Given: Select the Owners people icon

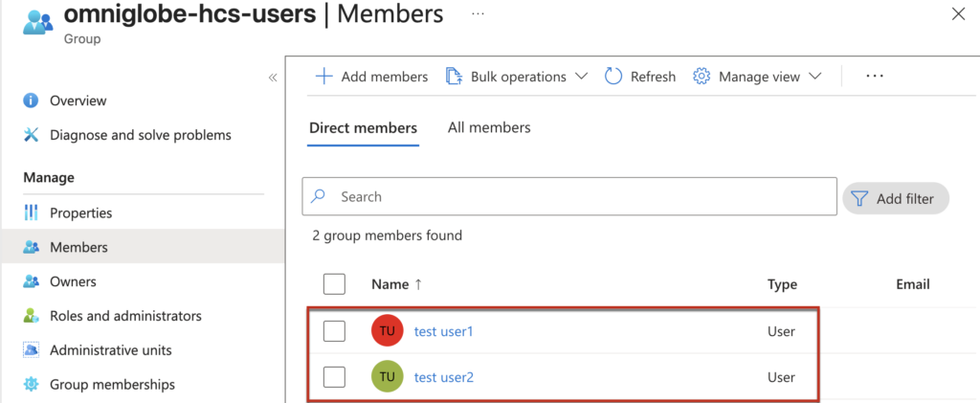Looking at the screenshot, I should pos(31,281).
